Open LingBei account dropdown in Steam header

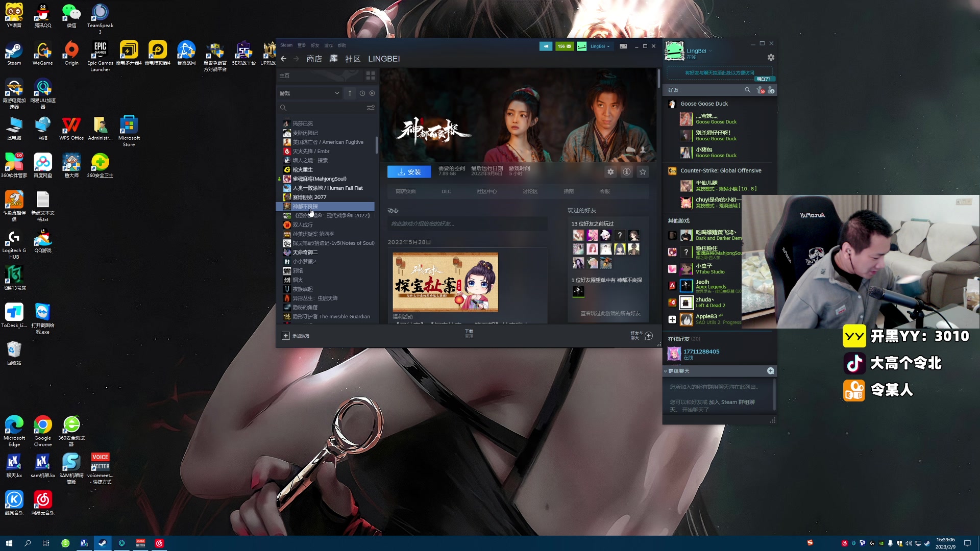click(x=600, y=46)
